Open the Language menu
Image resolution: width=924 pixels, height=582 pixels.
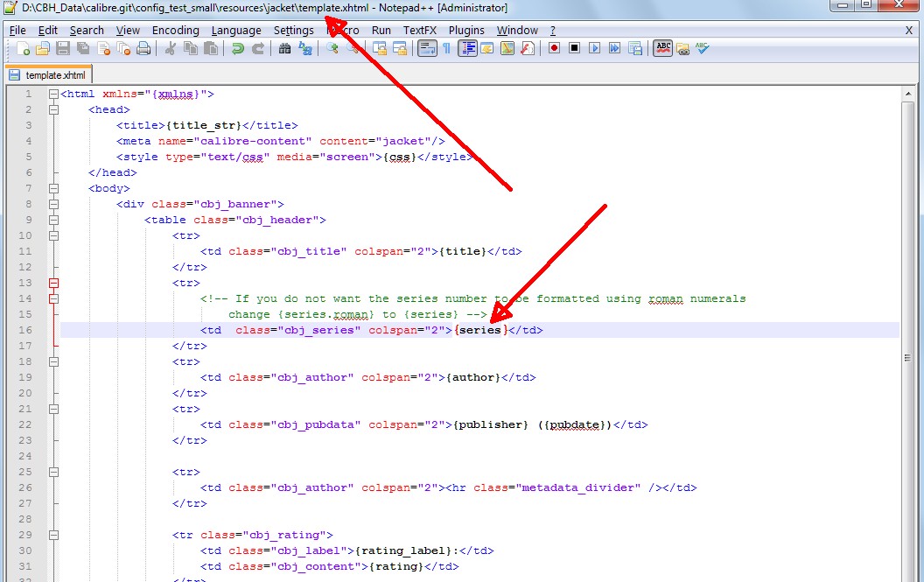click(x=236, y=30)
